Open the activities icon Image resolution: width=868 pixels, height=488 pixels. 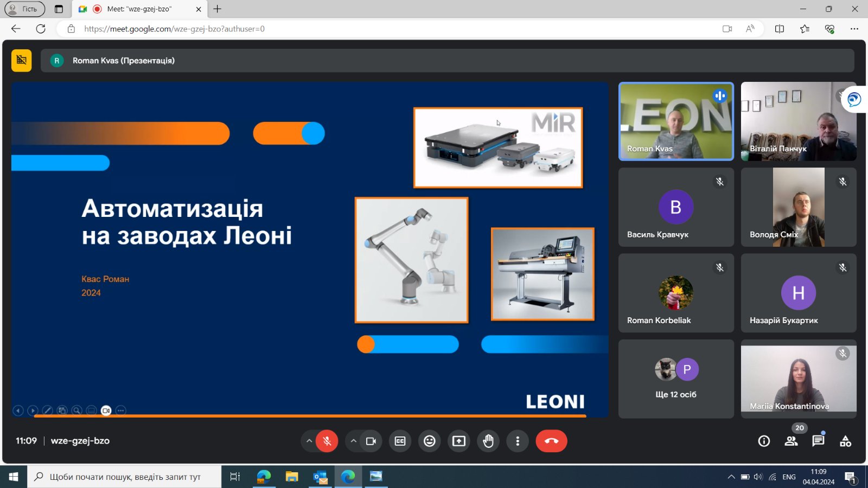[x=845, y=441]
